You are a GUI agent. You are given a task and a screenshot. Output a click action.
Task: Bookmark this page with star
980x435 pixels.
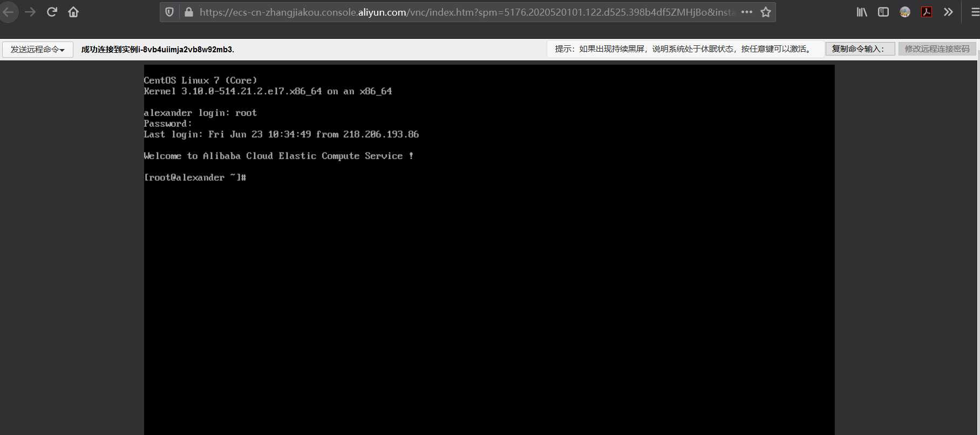click(x=766, y=12)
